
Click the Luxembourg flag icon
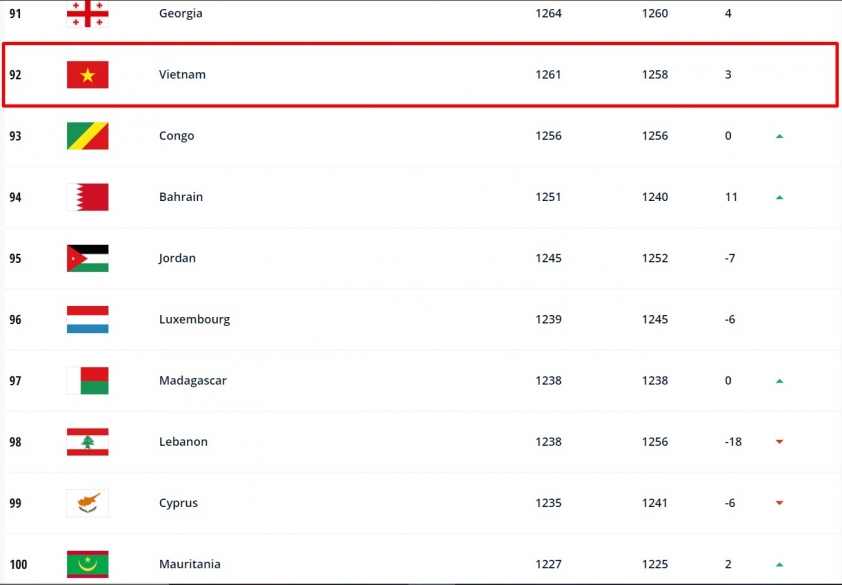pyautogui.click(x=88, y=320)
